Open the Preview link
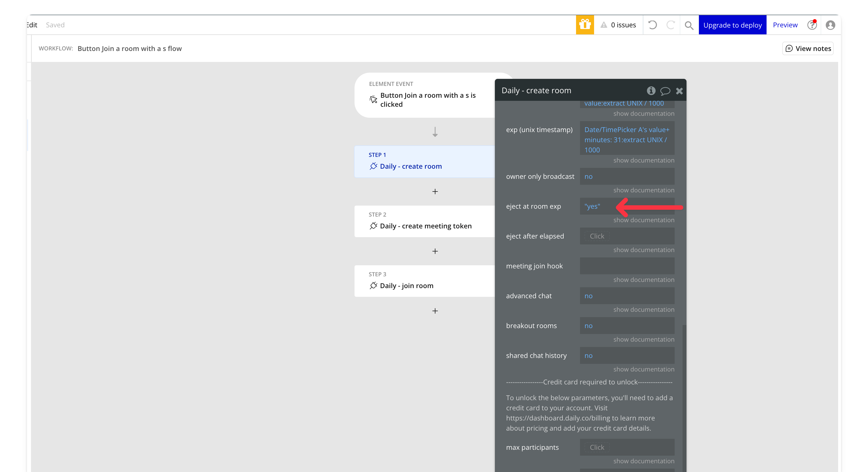Viewport: 868px width, 472px height. pos(785,25)
